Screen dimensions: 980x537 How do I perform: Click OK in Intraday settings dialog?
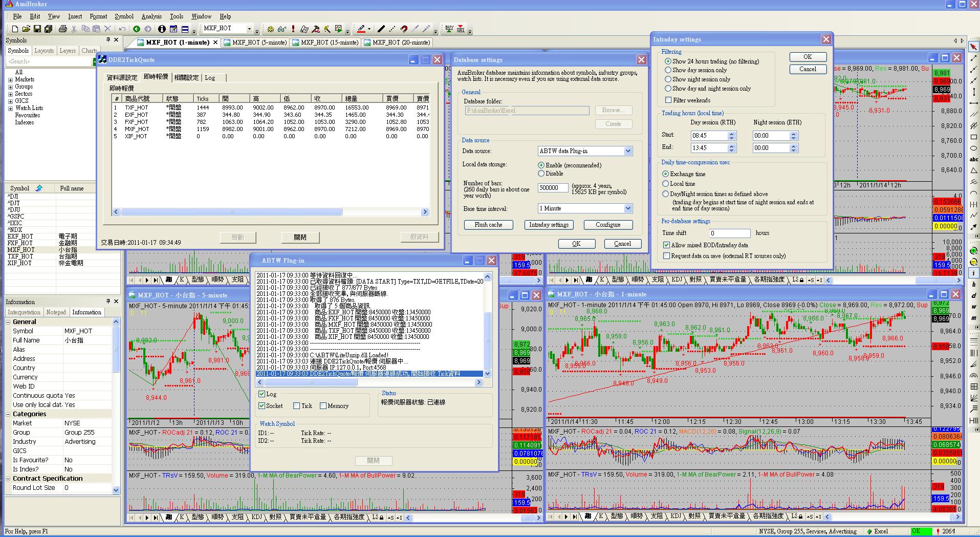tap(808, 57)
